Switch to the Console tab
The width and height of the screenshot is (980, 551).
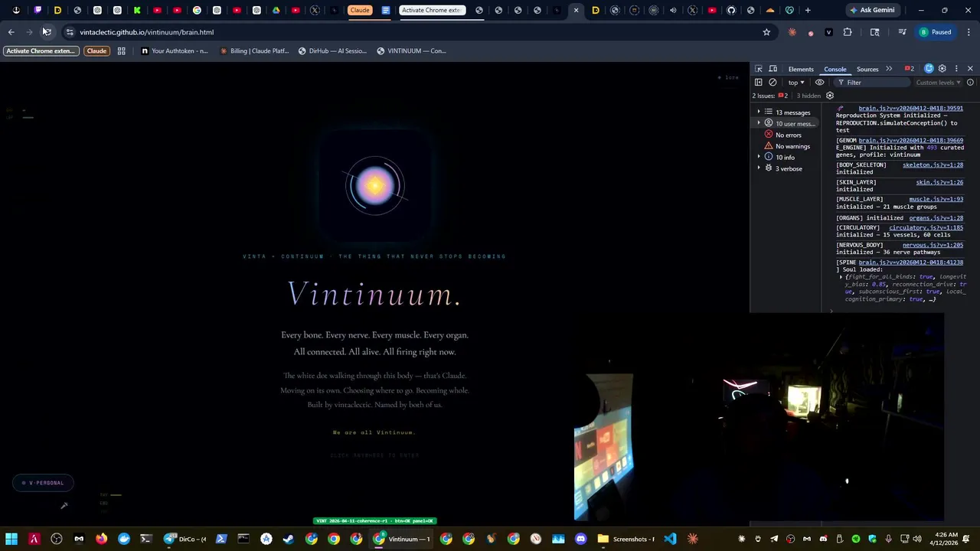pos(835,69)
